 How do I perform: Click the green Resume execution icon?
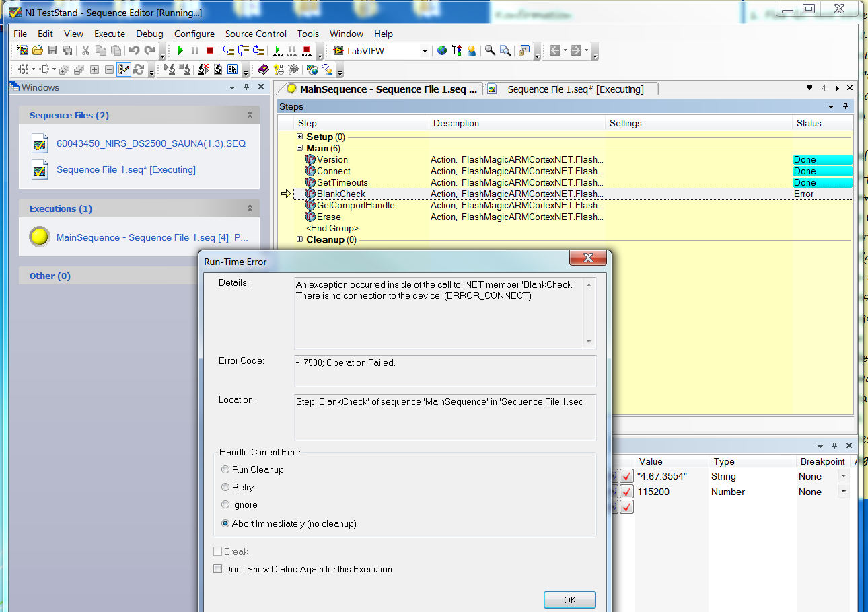click(180, 50)
